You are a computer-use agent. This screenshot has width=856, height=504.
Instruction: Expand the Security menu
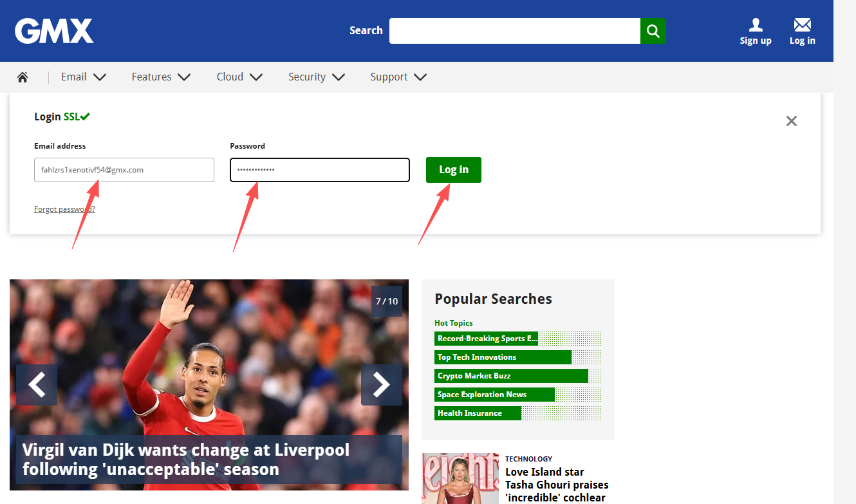(317, 77)
